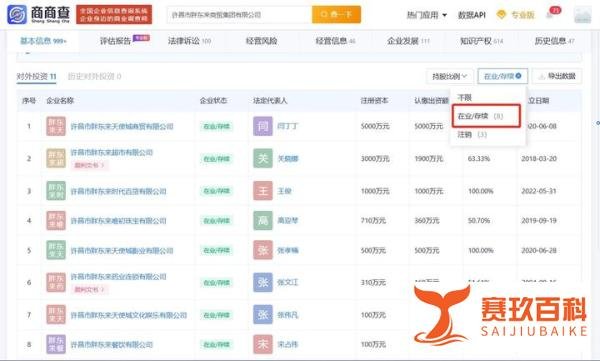Screen dimensions: 600x361
Task: Switch to the 基本信息 tab
Action: [x=43, y=41]
